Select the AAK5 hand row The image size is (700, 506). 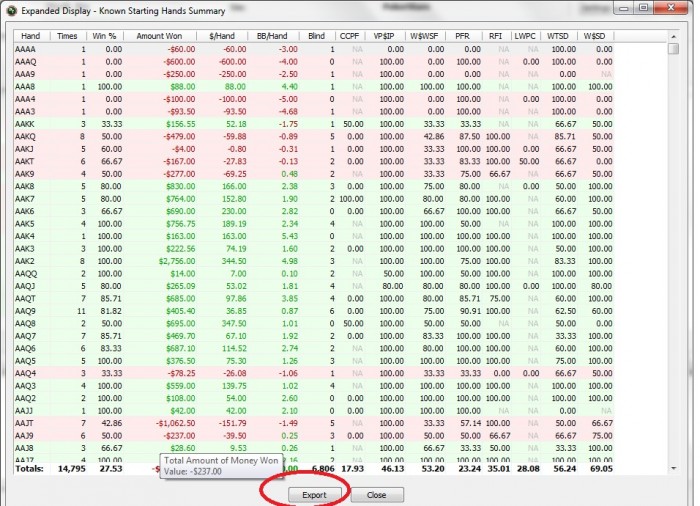(314, 224)
